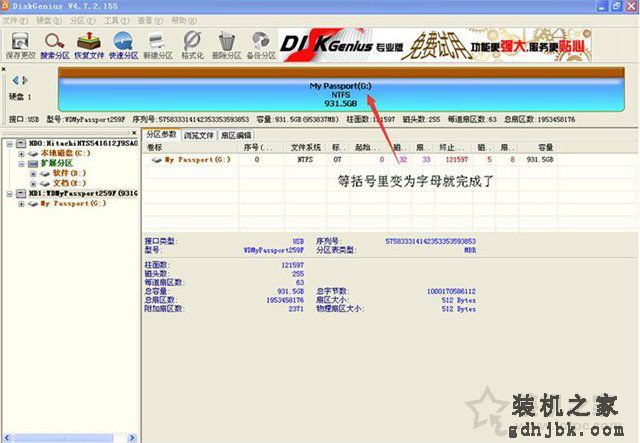Screen dimensions: 640x443
Task: Click the 1953458176 total sectors value in details
Action: click(285, 300)
